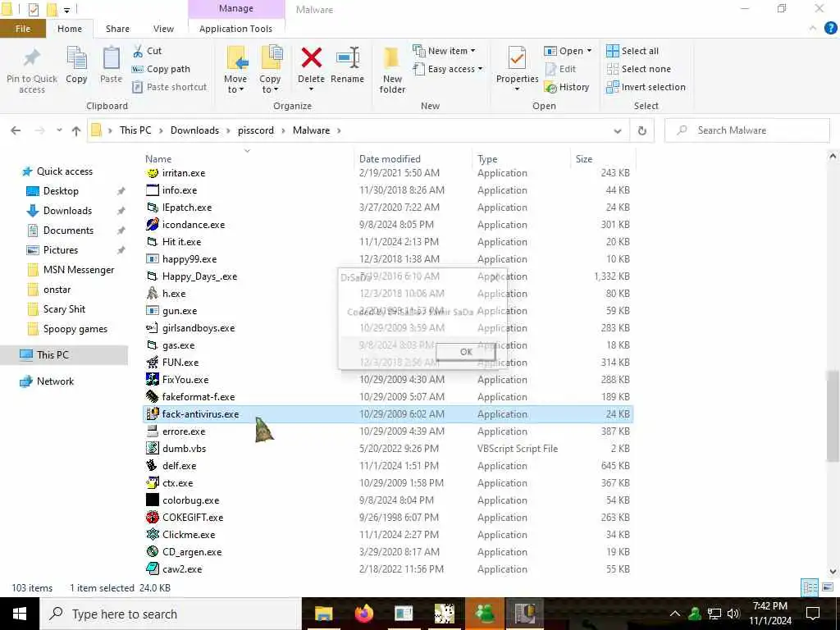Screen dimensions: 840x630
Task: Open the File menu tab
Action: click(22, 29)
